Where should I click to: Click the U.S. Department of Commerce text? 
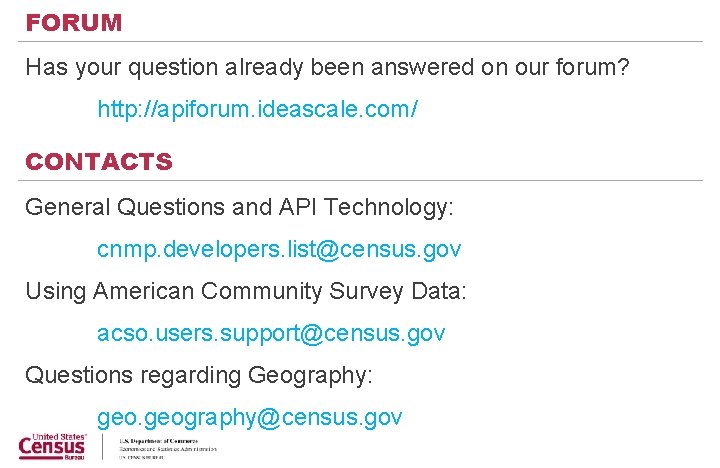[x=158, y=440]
